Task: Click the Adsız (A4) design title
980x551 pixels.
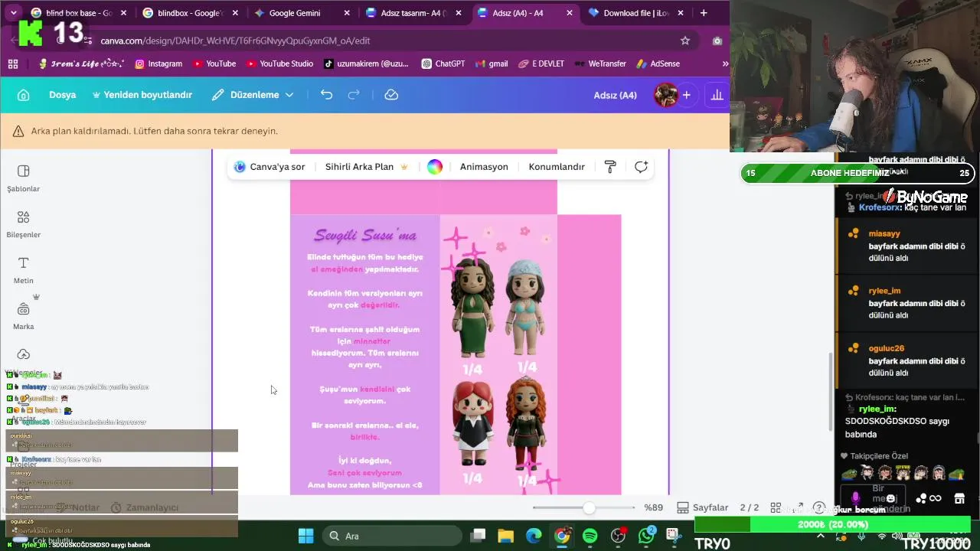Action: tap(616, 95)
